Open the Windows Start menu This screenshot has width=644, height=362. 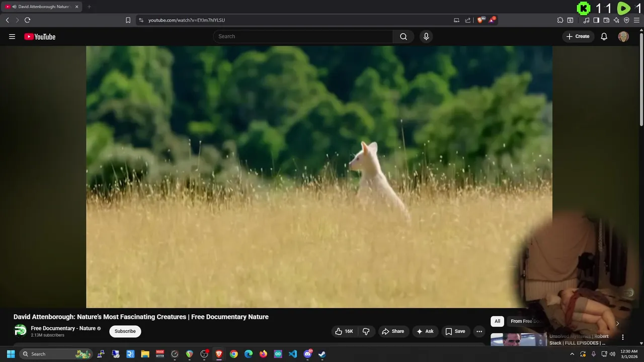[11, 354]
